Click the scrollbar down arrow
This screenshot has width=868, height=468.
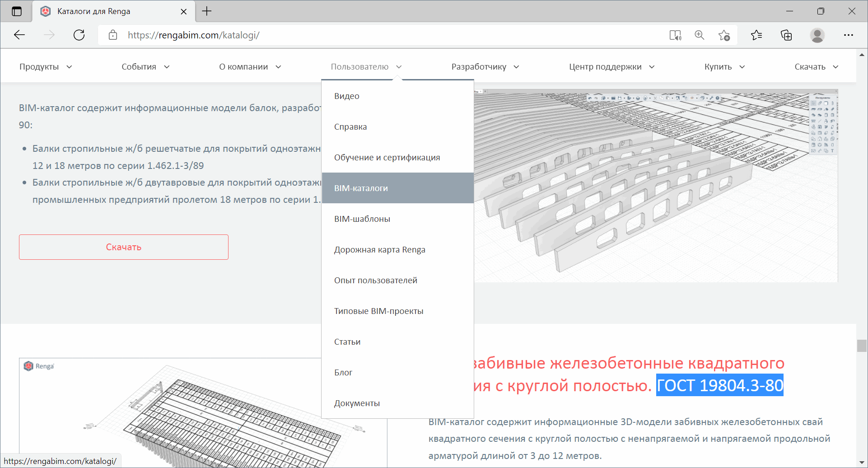coord(862,462)
